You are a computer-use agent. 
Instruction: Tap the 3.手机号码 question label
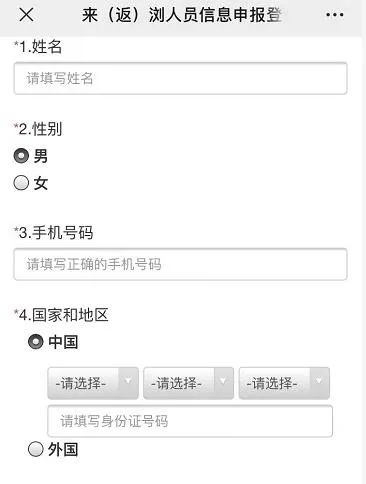[x=54, y=232]
